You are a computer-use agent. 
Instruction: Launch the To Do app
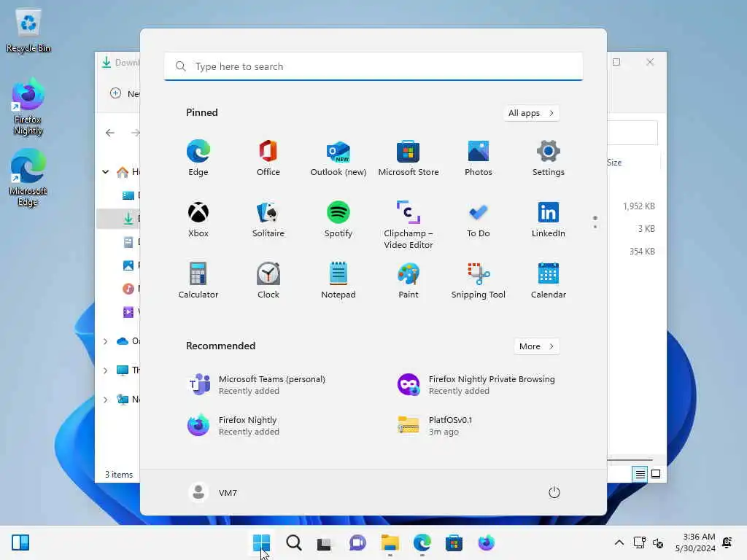pyautogui.click(x=479, y=219)
